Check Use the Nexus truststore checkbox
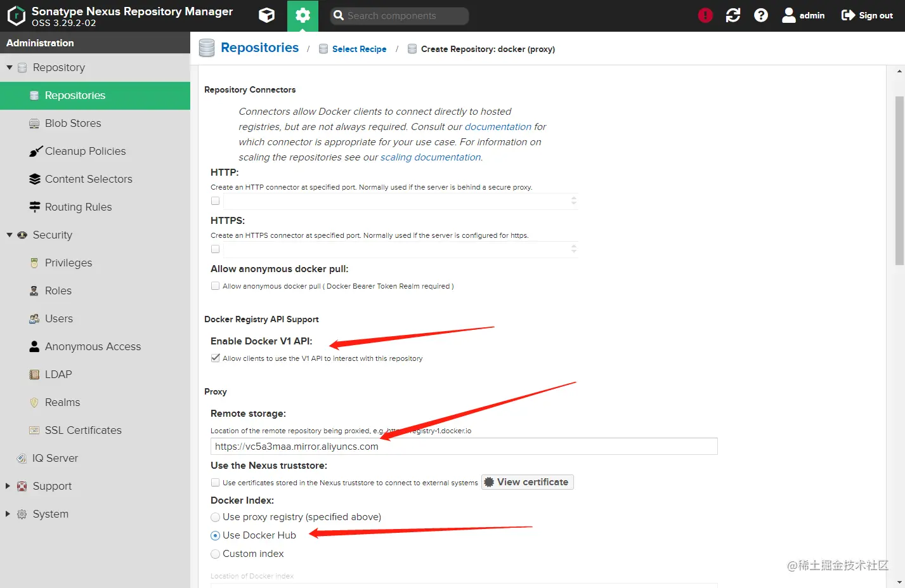This screenshot has width=905, height=588. coord(216,483)
